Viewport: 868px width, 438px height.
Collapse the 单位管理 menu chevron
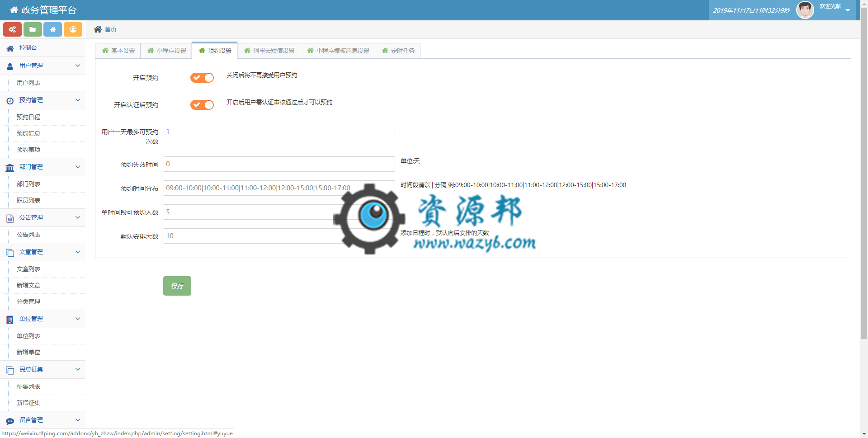(x=78, y=319)
